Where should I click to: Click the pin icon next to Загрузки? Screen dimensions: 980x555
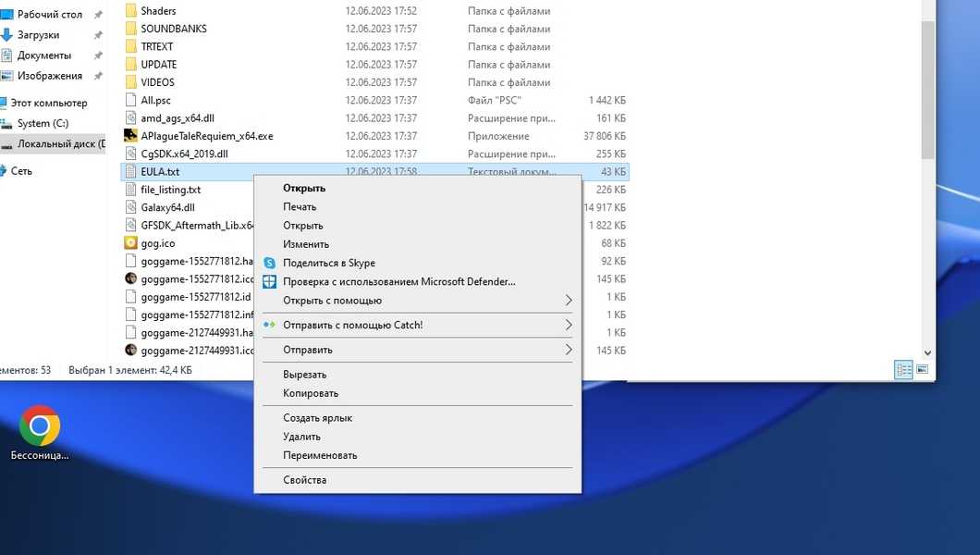98,35
